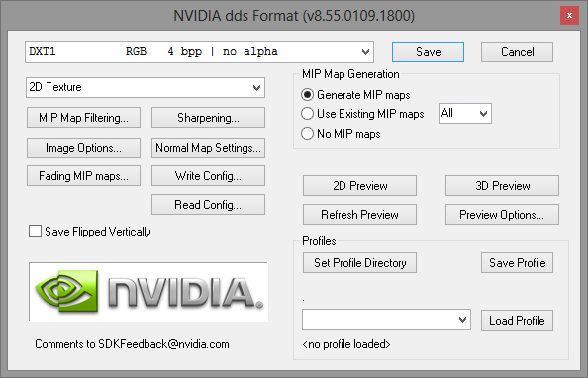Click the SDKFeedback@nvidia.com comments text
The image size is (588, 378).
pyautogui.click(x=132, y=344)
